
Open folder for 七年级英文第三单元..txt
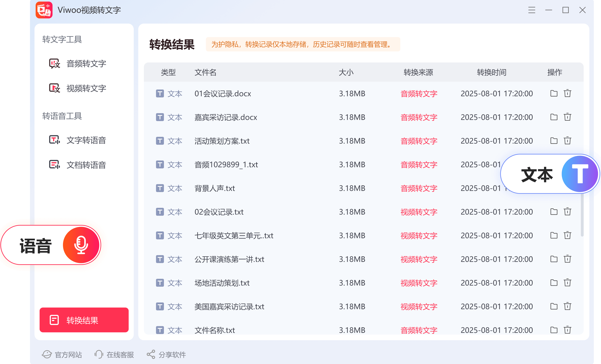pos(554,235)
